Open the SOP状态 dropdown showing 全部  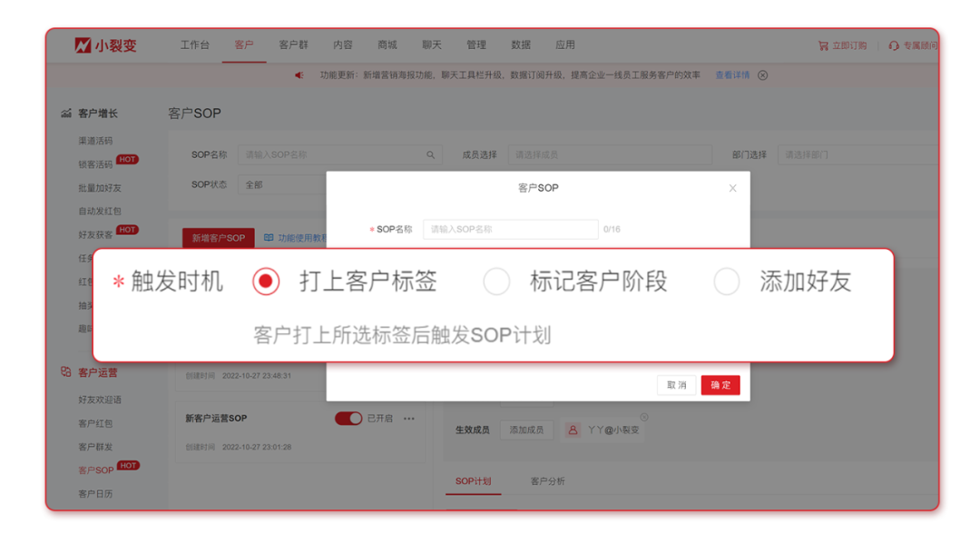click(x=281, y=184)
